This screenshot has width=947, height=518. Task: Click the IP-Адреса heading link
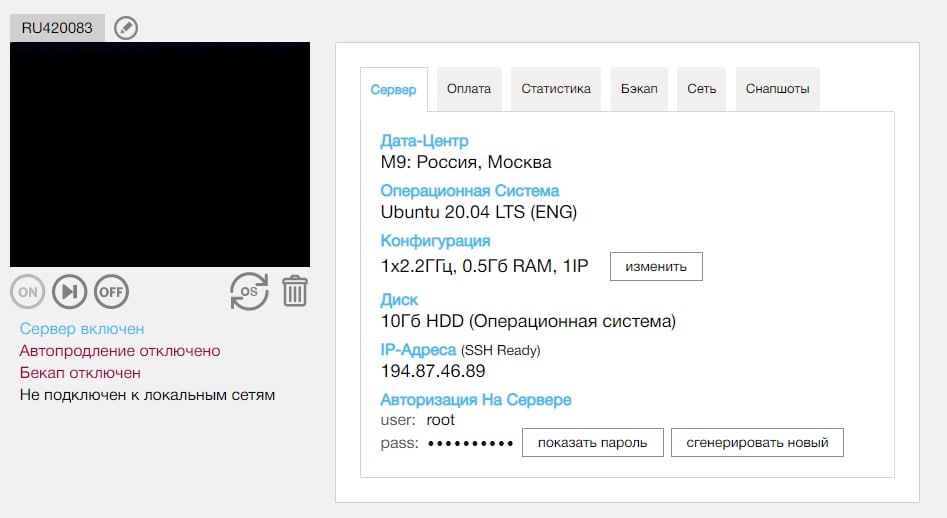point(418,350)
